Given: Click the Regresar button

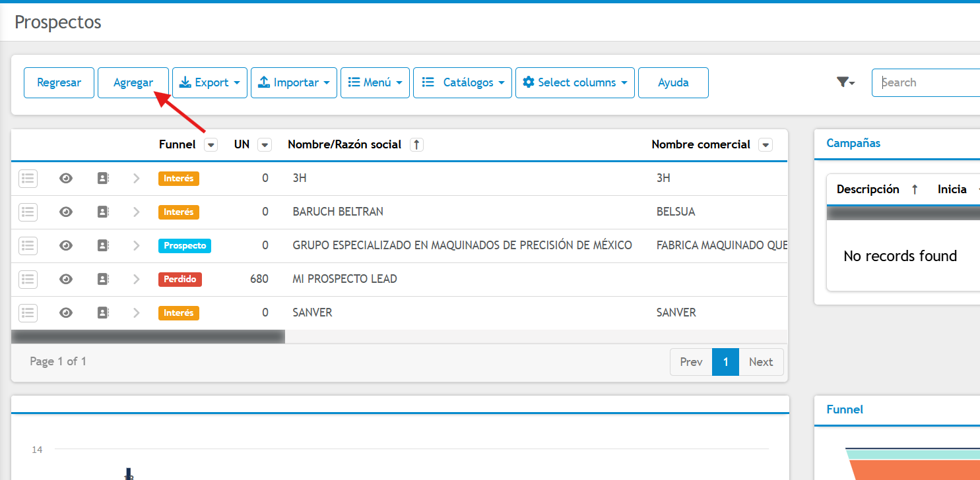Looking at the screenshot, I should 59,82.
